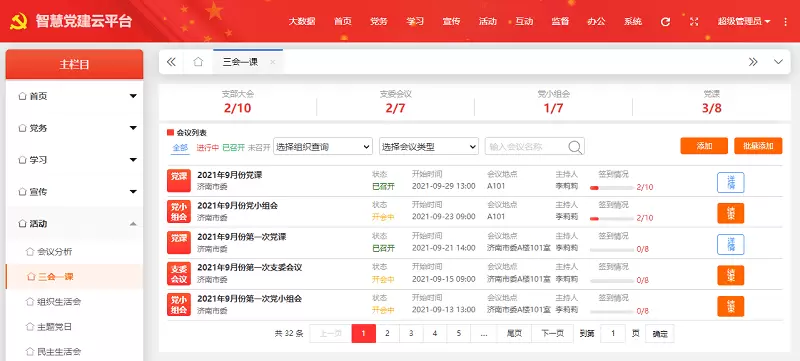Click the party emblem logo

pos(19,21)
